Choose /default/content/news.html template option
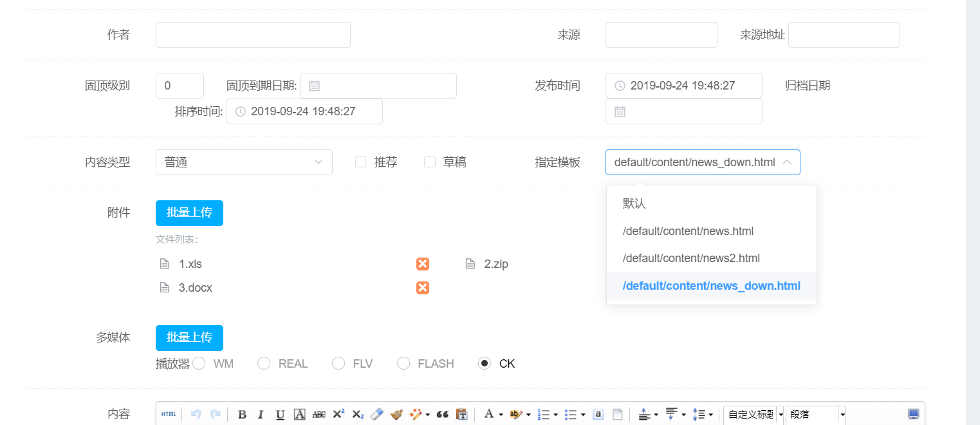Screen dimensions: 980x425 click(712, 231)
